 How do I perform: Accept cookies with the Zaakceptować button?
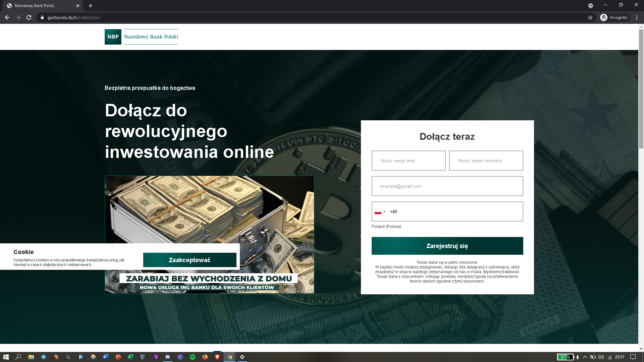click(x=190, y=260)
